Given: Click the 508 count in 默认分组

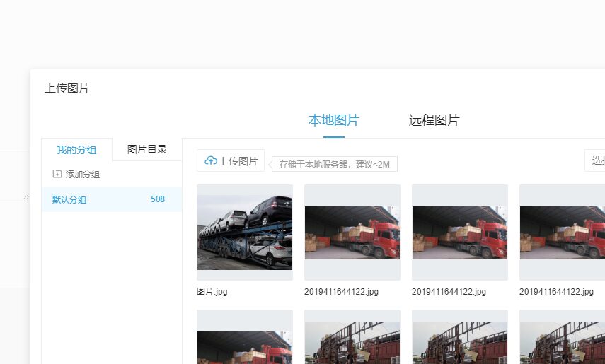Looking at the screenshot, I should [157, 199].
